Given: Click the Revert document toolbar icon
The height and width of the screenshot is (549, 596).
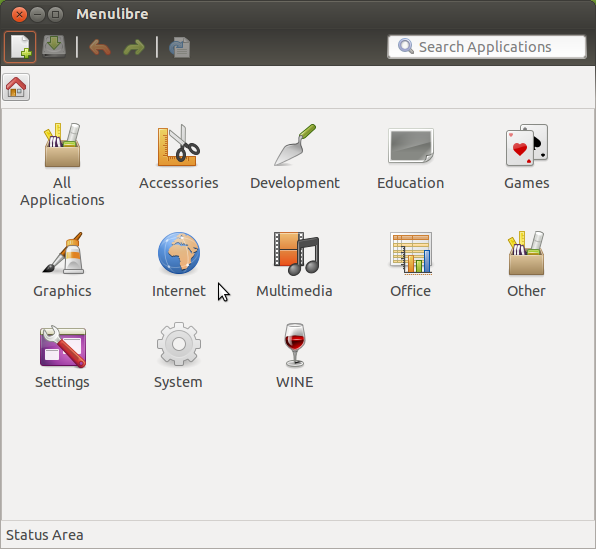Looking at the screenshot, I should click(x=179, y=48).
